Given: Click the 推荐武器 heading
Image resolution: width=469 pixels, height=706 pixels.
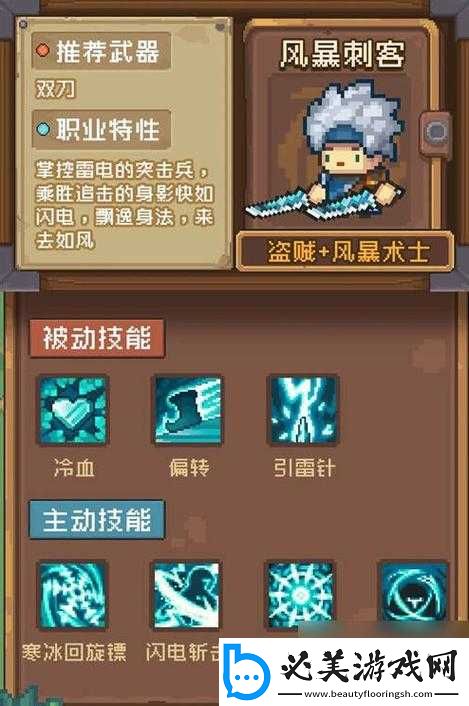Looking at the screenshot, I should (107, 51).
